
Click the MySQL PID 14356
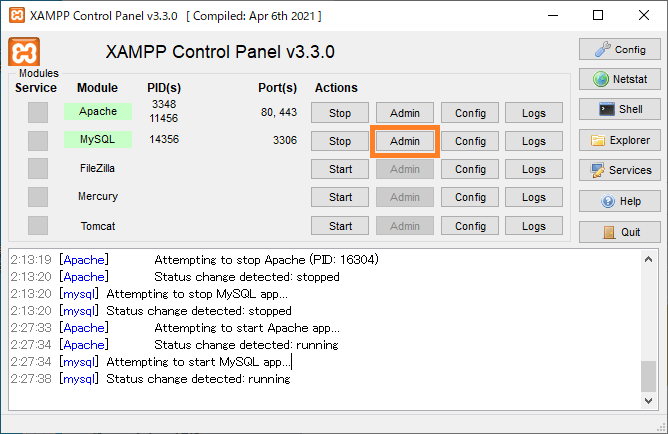point(164,139)
